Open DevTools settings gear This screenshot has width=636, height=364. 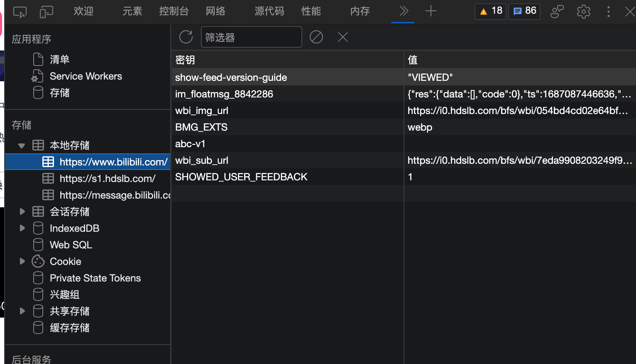pyautogui.click(x=583, y=12)
